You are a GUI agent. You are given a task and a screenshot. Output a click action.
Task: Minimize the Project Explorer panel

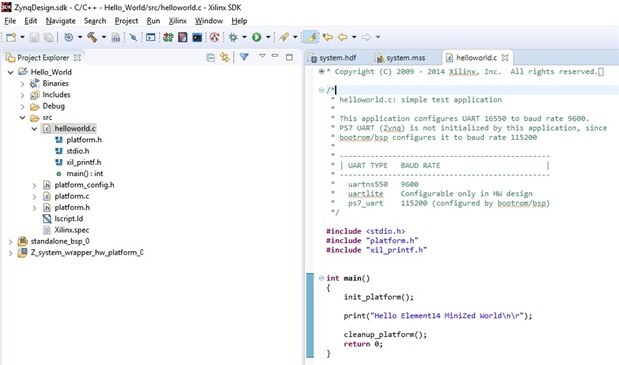click(x=275, y=56)
